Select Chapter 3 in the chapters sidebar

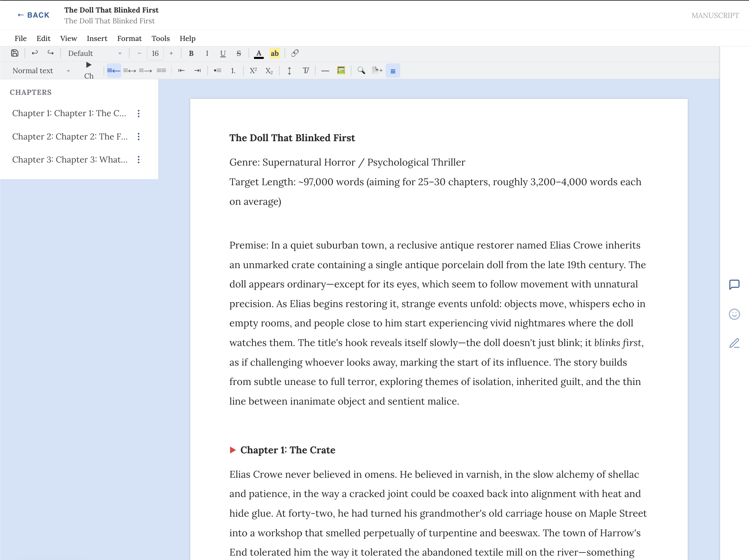(x=69, y=159)
